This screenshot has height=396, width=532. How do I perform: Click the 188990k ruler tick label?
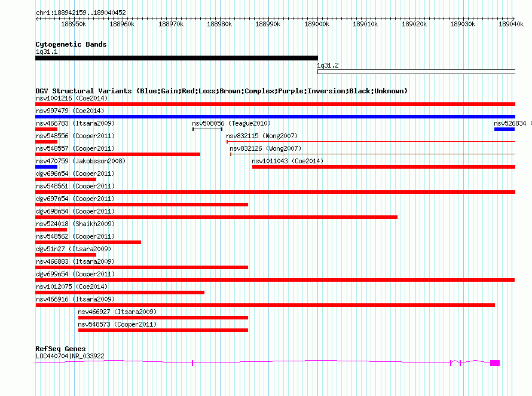click(268, 24)
